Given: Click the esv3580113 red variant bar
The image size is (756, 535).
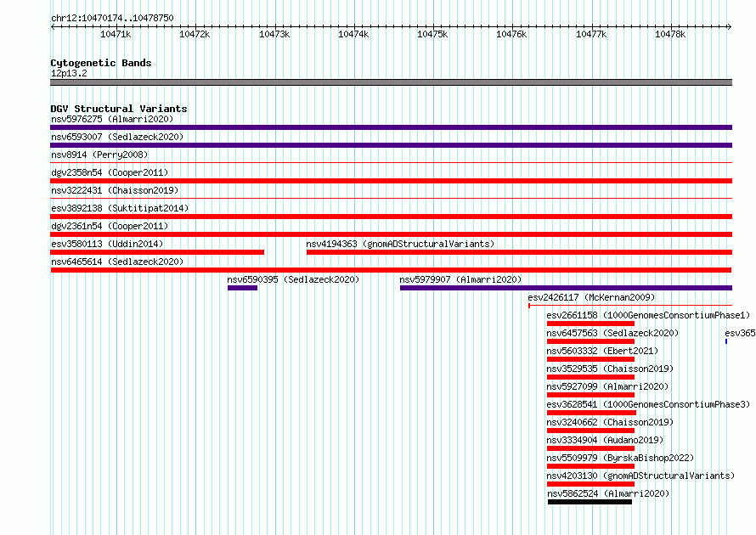Looking at the screenshot, I should [x=157, y=252].
